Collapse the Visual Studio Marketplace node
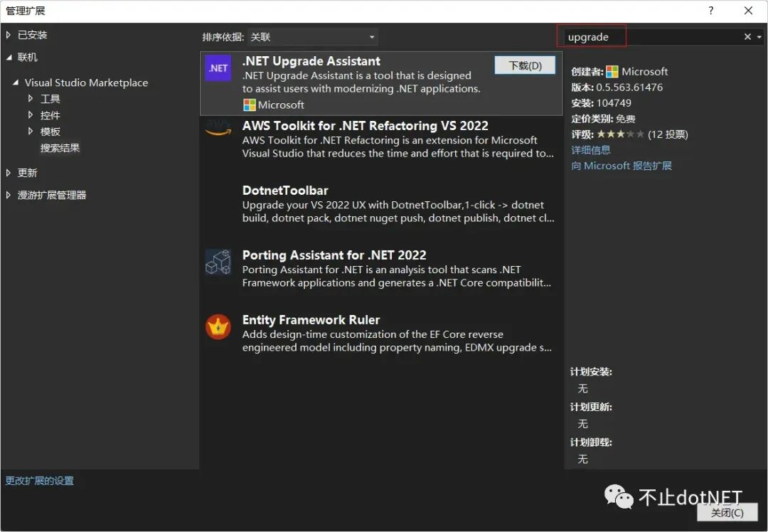The height and width of the screenshot is (532, 768). pyautogui.click(x=16, y=83)
